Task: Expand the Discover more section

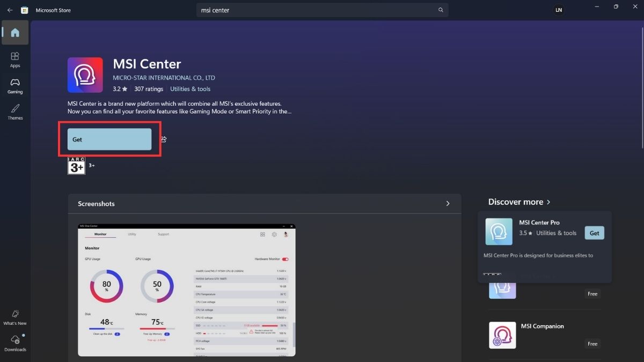Action: point(519,202)
